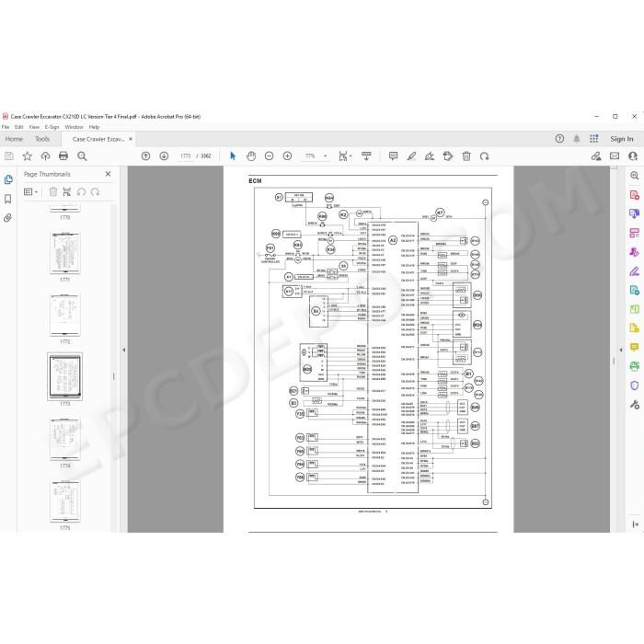
Task: Open More Tools wrench icon
Action: 635,405
